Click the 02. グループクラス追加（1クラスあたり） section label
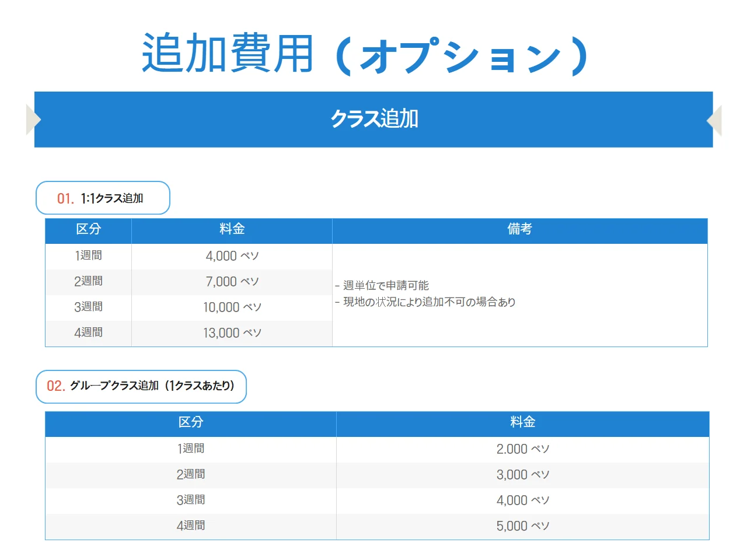The height and width of the screenshot is (560, 747). 141,386
